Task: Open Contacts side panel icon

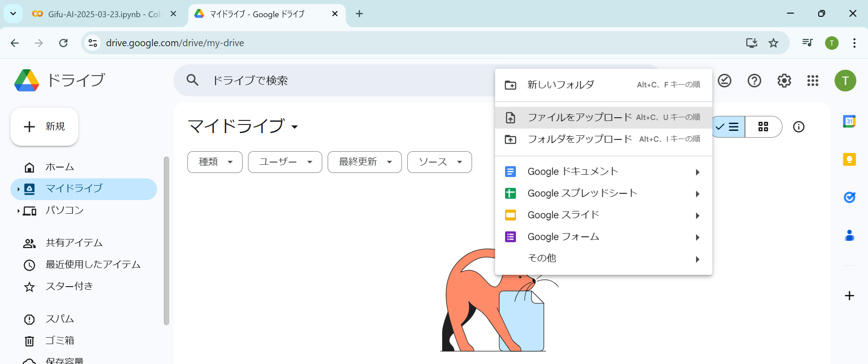Action: (x=849, y=235)
